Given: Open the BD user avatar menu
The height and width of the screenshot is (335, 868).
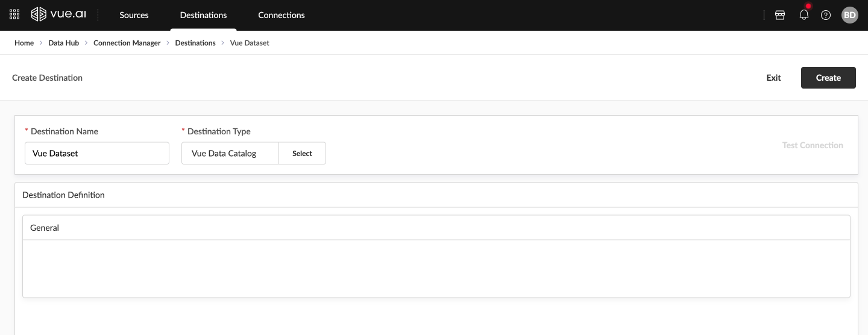Looking at the screenshot, I should (x=849, y=15).
